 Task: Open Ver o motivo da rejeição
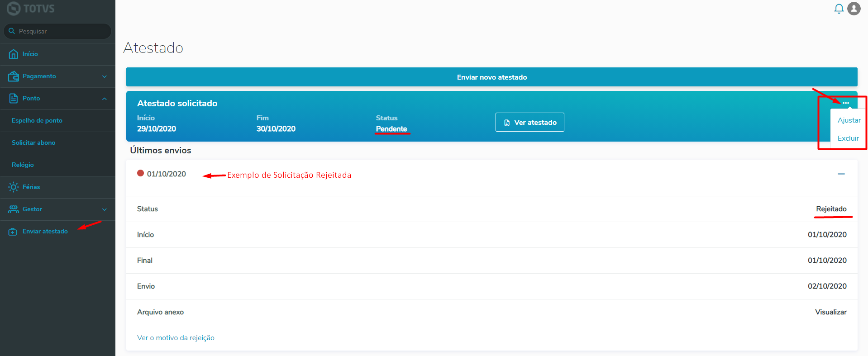click(x=176, y=338)
